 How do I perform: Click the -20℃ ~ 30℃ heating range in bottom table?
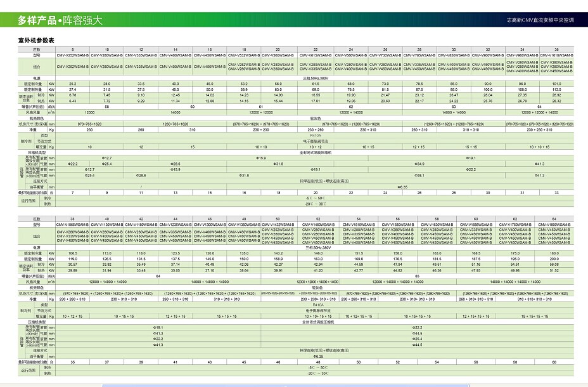click(316, 373)
